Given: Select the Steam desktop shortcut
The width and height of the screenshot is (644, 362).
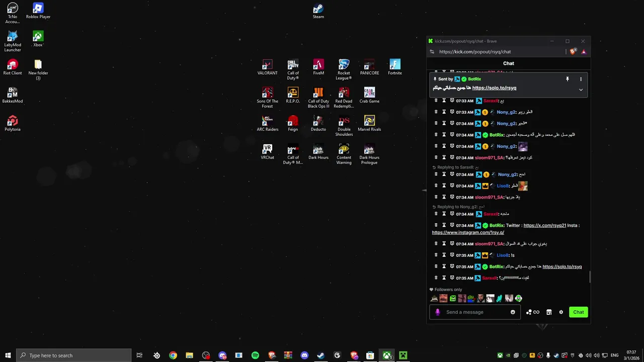Looking at the screenshot, I should click(x=318, y=11).
